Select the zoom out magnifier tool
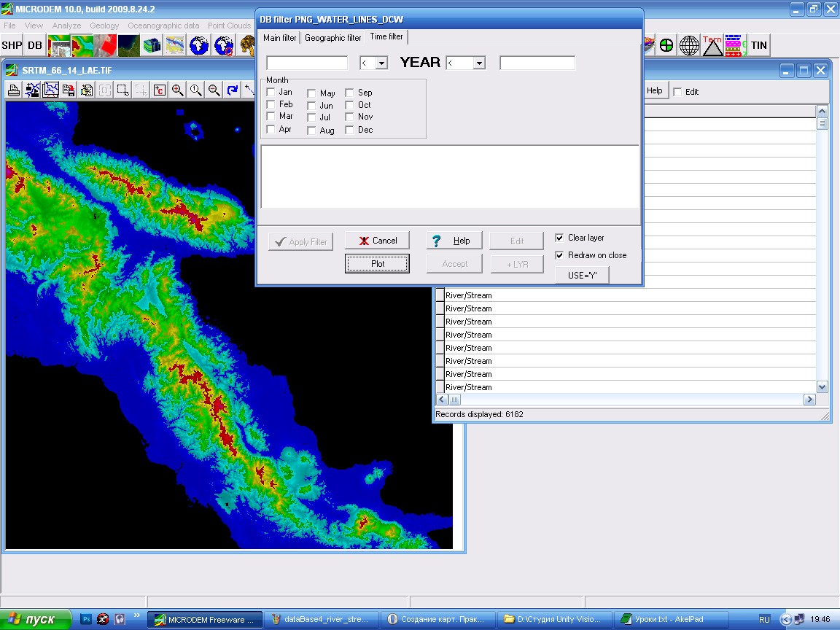This screenshot has height=630, width=840. coord(214,90)
